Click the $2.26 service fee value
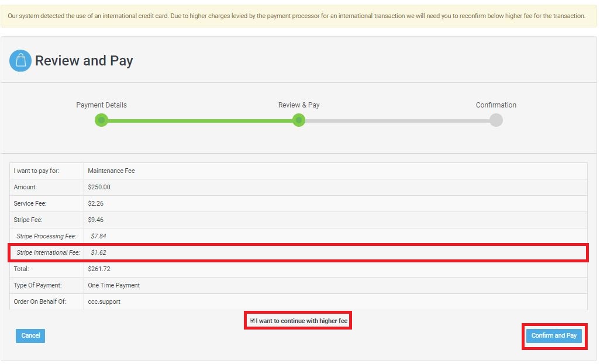Viewport: 600px width, 364px height. (x=96, y=203)
